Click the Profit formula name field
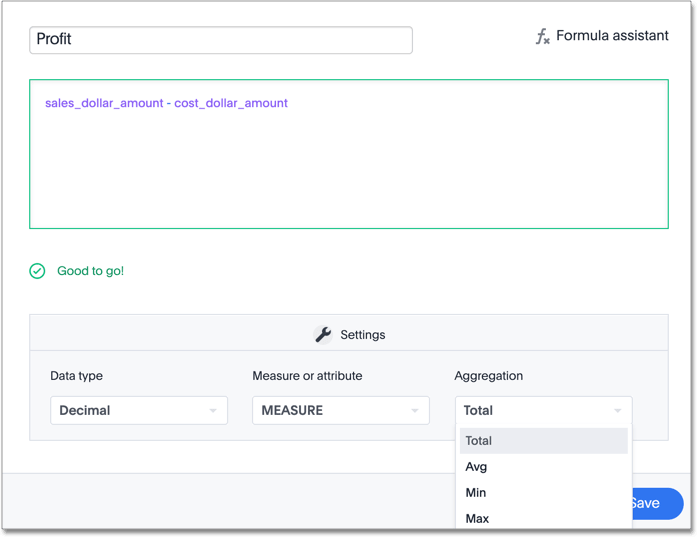This screenshot has height=537, width=697. 220,40
